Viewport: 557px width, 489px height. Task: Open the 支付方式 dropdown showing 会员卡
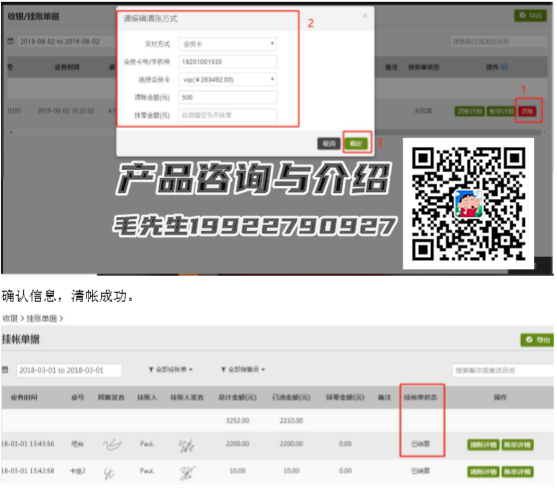(228, 44)
